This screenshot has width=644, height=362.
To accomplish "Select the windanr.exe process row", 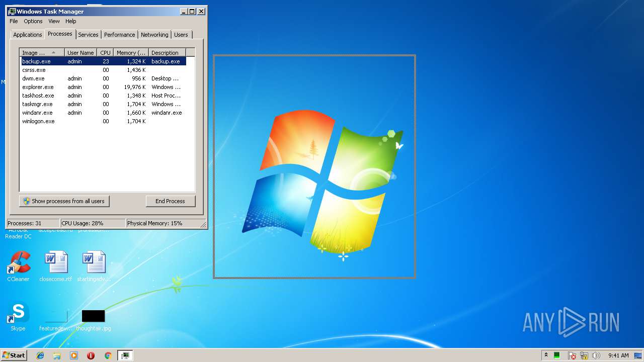I will [x=104, y=113].
